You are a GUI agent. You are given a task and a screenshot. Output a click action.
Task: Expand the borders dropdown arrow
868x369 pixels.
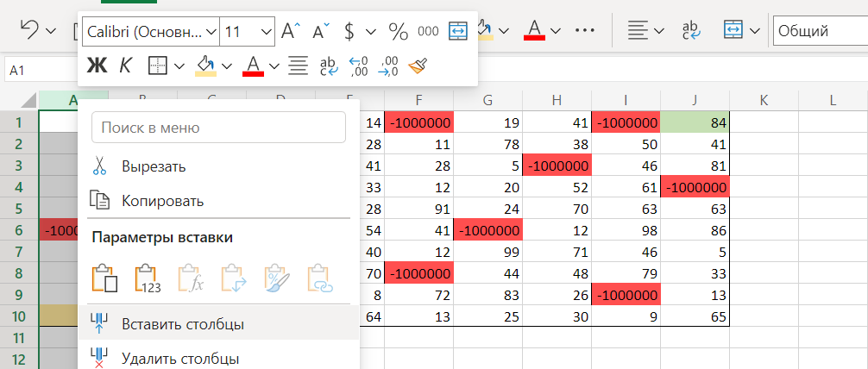(179, 65)
